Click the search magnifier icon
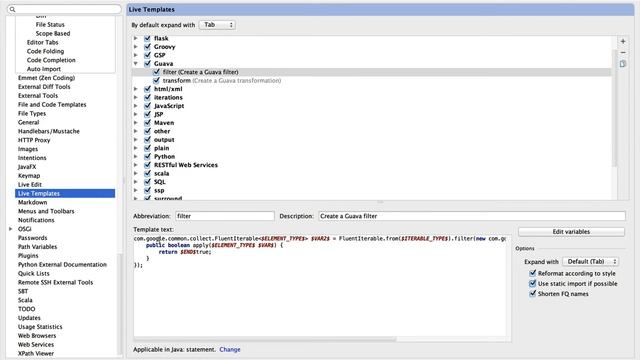 point(12,9)
